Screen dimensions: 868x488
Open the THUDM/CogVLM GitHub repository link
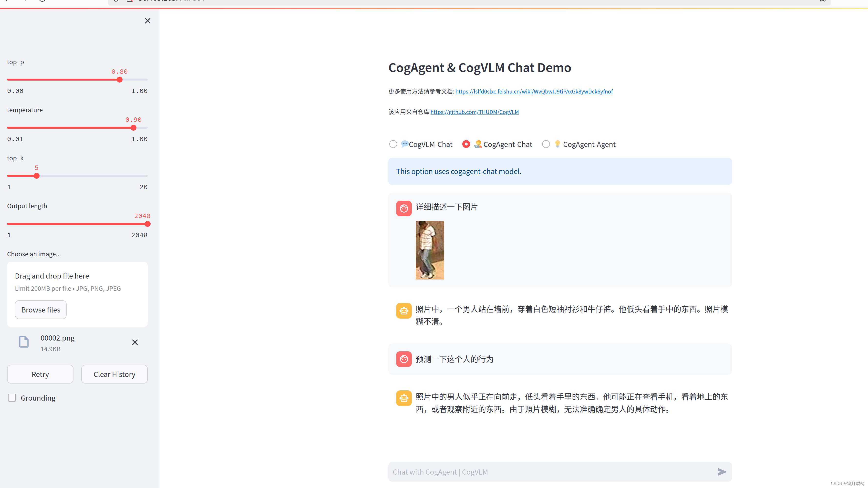coord(475,112)
